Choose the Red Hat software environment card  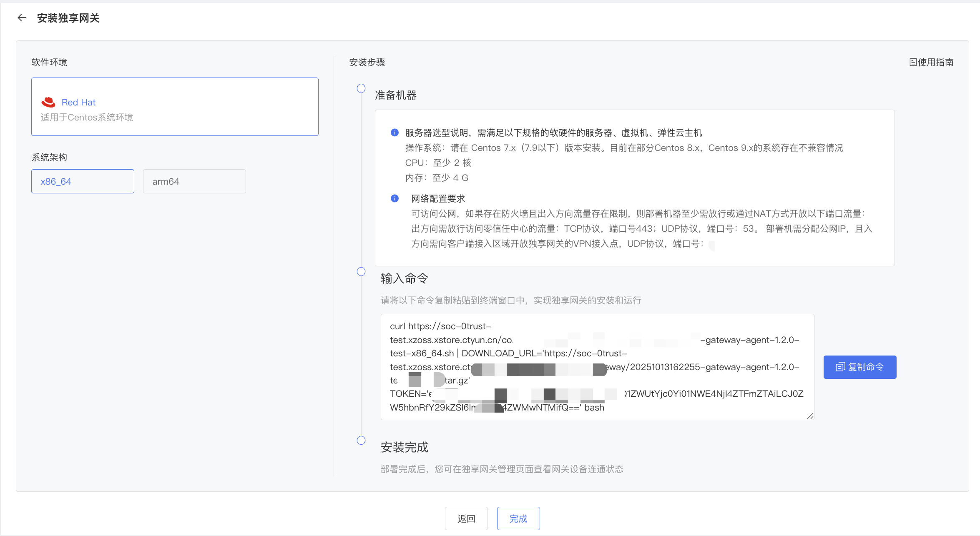tap(175, 107)
